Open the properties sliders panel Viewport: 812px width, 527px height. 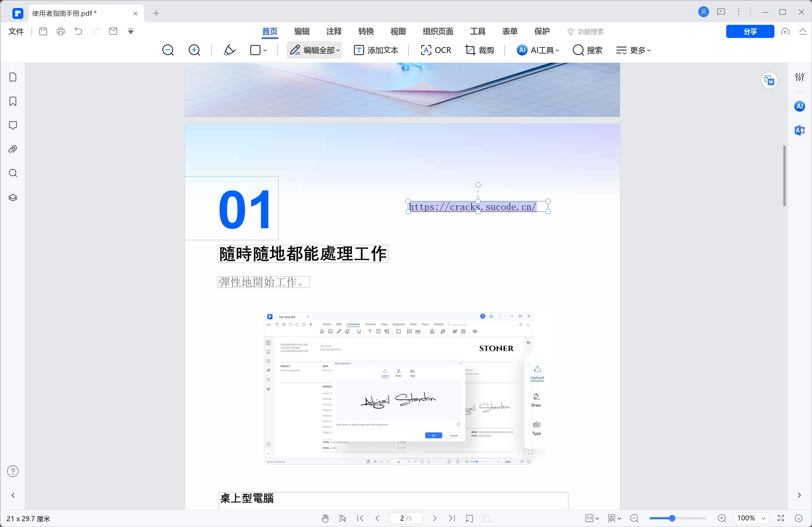click(800, 77)
